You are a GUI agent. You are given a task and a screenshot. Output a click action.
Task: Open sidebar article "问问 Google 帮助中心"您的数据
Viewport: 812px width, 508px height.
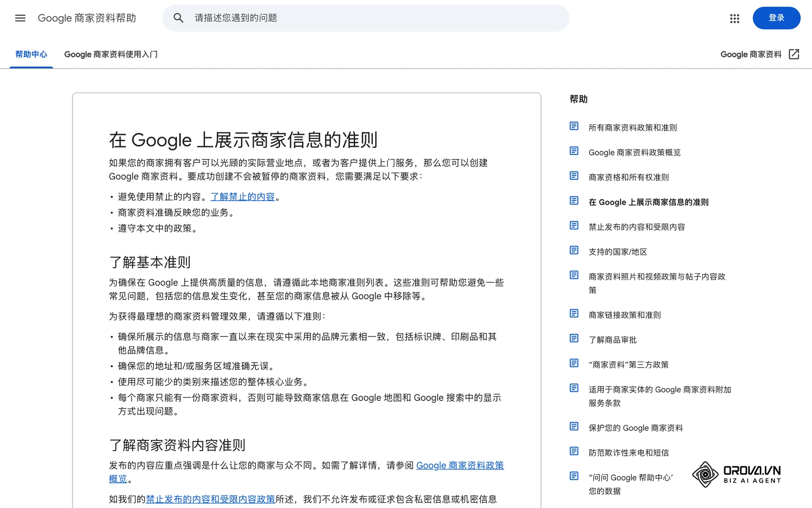(x=631, y=484)
